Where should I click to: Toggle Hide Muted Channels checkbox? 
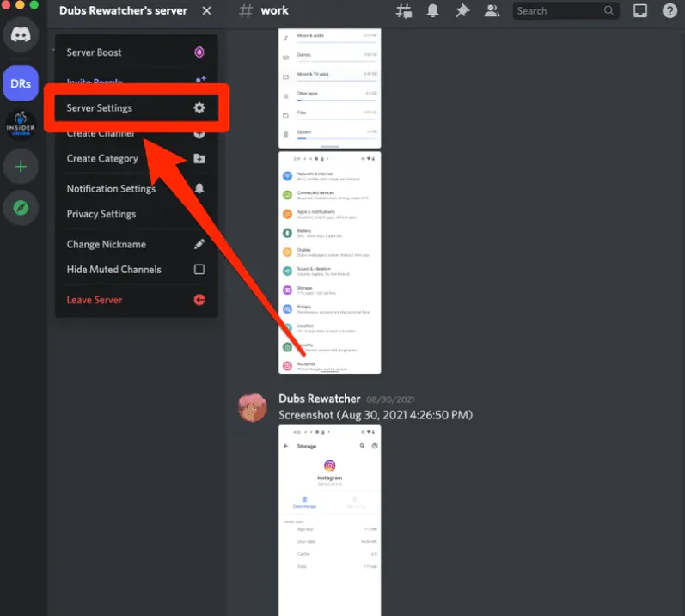(x=199, y=270)
